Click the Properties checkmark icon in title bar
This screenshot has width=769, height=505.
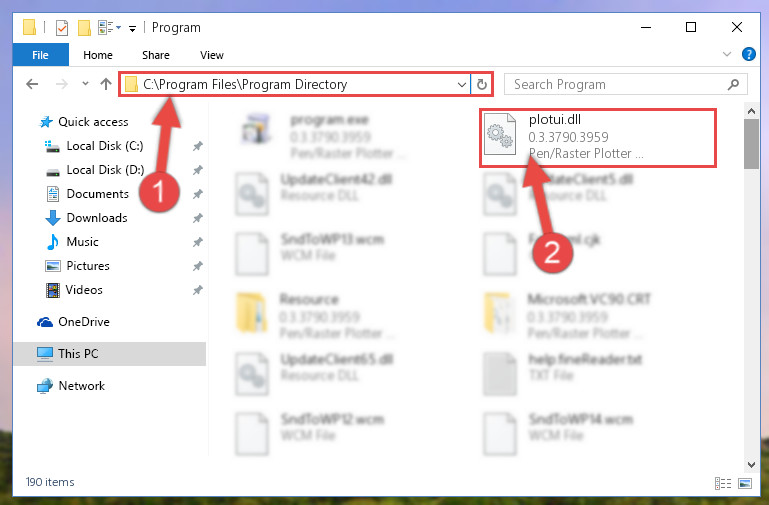62,27
